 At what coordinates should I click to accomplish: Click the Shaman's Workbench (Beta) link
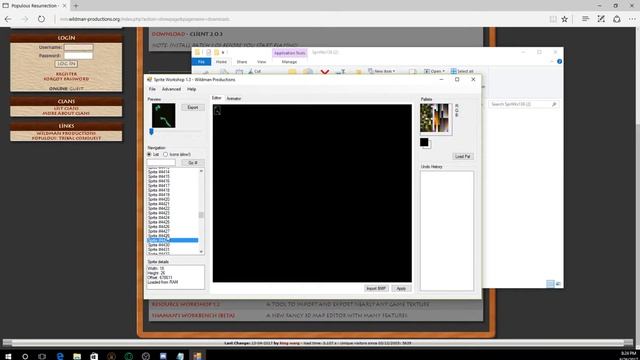193,316
